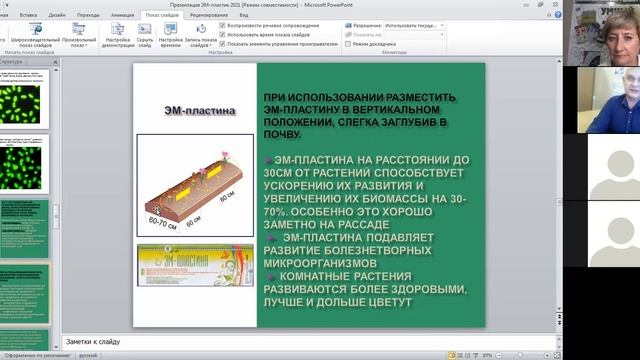
Task: Select the video tile of man in blue shirt
Action: 609,100
